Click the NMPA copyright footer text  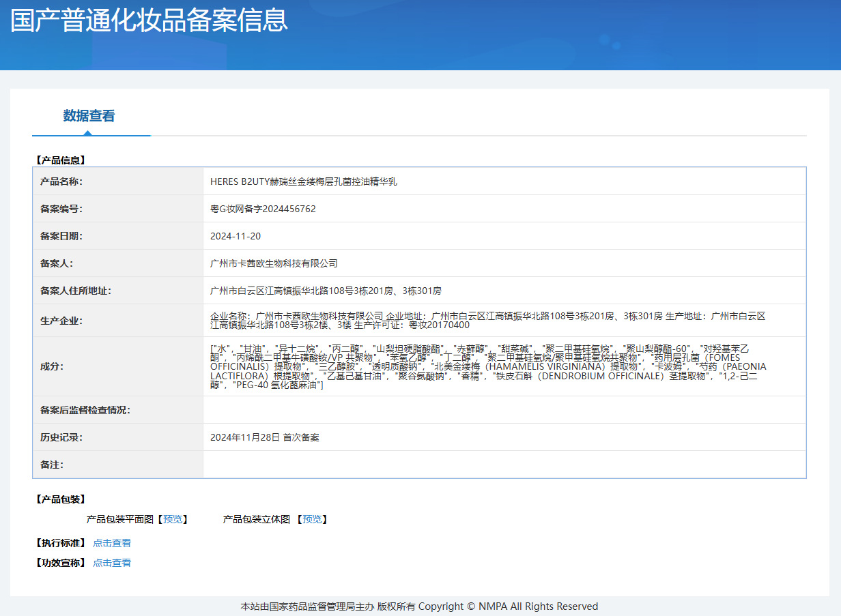pos(419,606)
